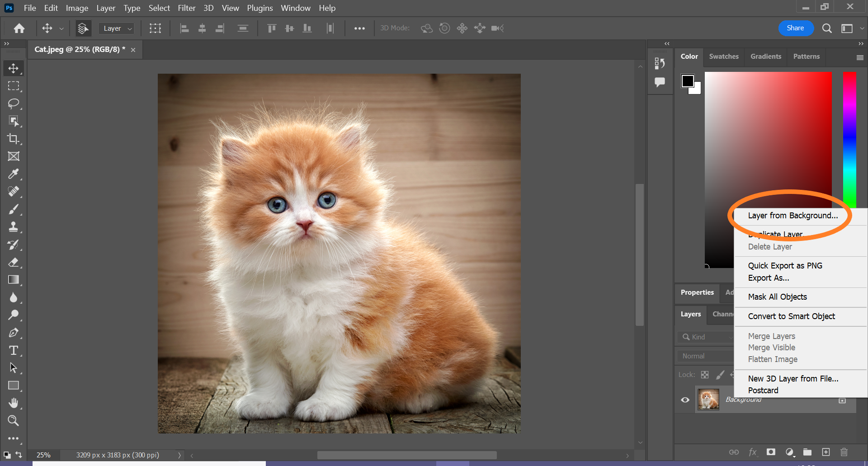The width and height of the screenshot is (868, 466).
Task: Switch to the Gradients tab
Action: tap(766, 56)
